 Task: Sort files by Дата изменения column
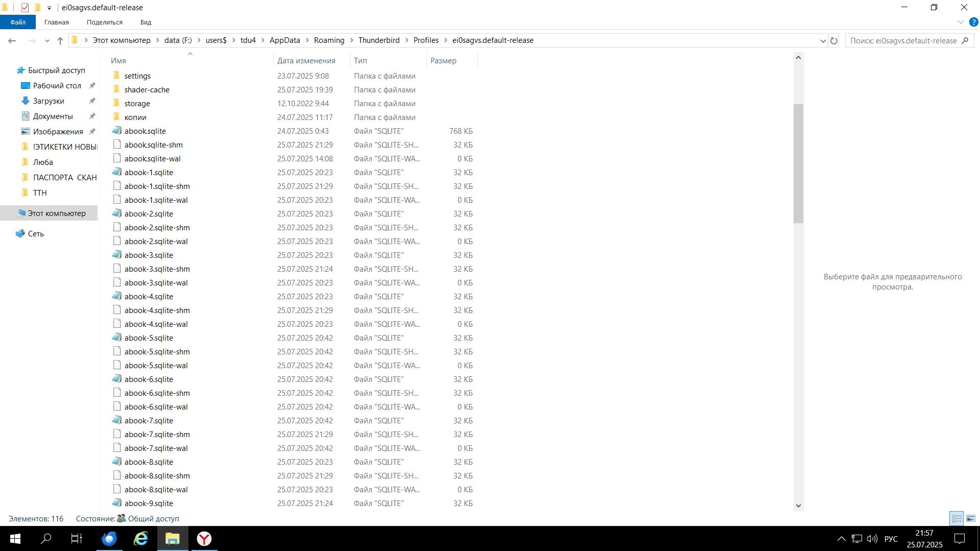click(312, 60)
